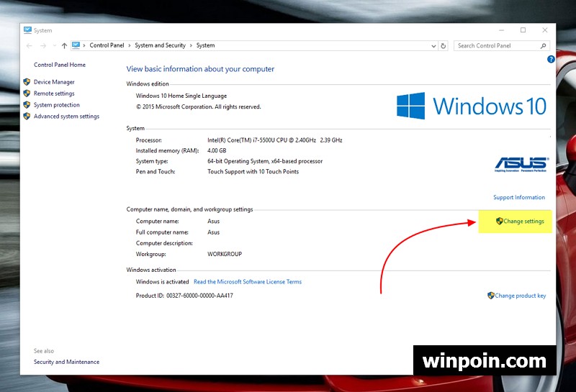Click the WORKGROUP value

[x=225, y=254]
